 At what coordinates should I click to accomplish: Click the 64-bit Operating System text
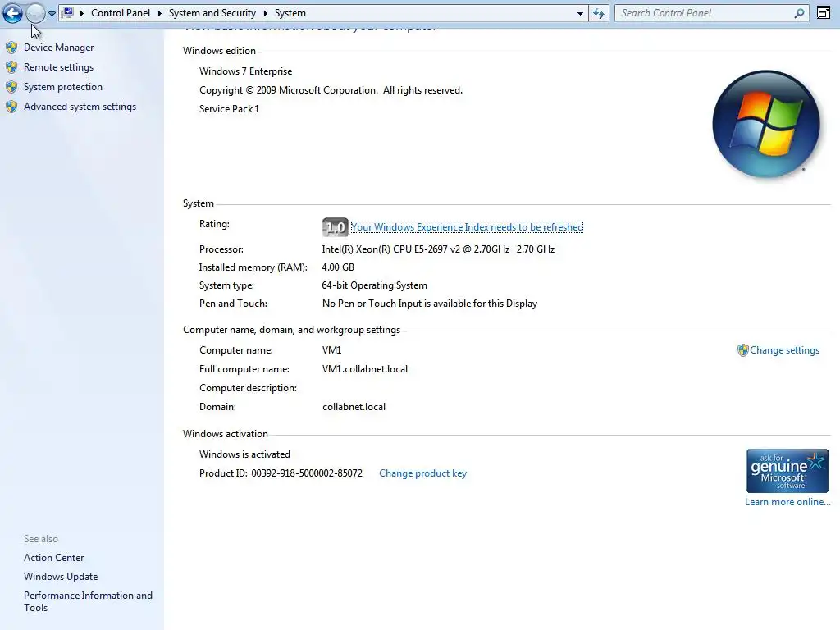374,285
